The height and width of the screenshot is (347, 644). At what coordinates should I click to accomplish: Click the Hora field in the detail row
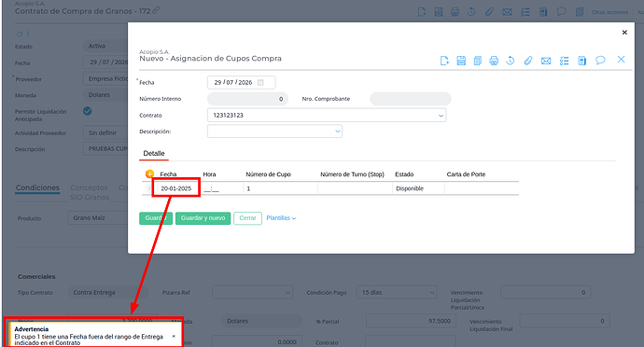point(221,188)
